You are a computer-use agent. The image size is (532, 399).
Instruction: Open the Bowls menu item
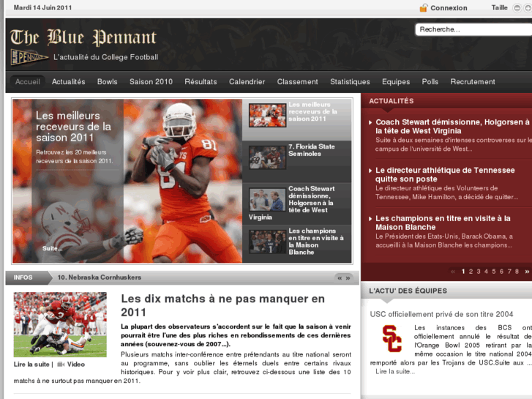108,82
